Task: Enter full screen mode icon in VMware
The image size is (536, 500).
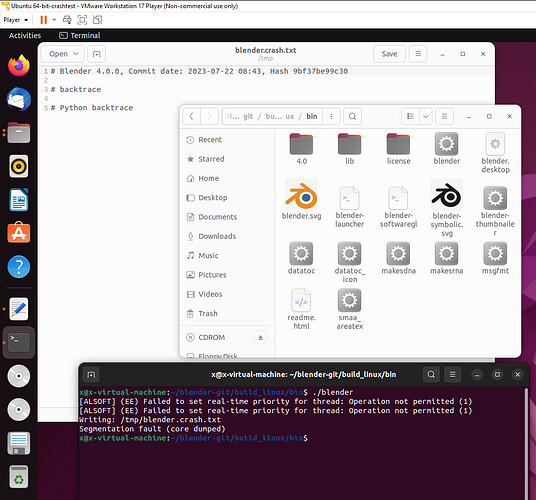Action: click(82, 20)
